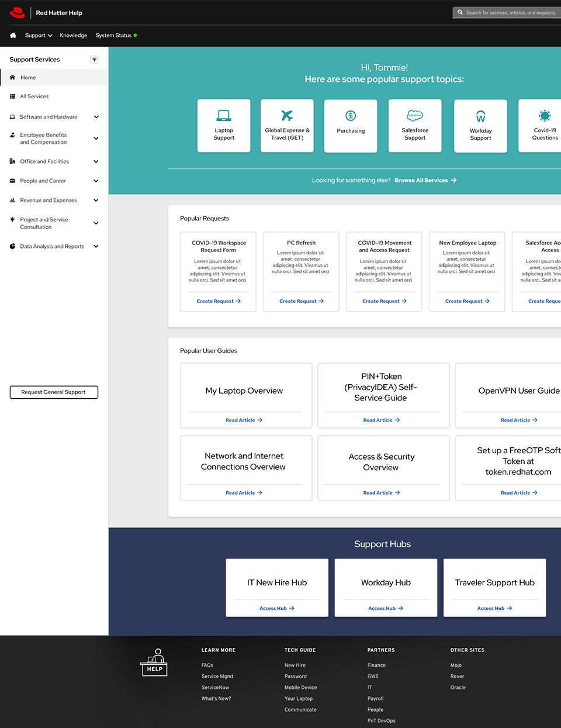
Task: Expand Project and Service Consultation section
Action: [x=96, y=223]
